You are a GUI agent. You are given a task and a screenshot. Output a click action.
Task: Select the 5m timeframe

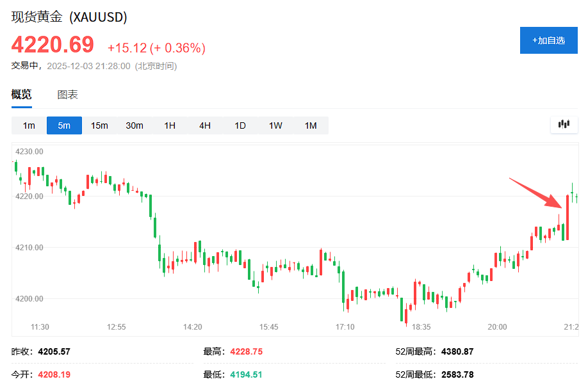pos(64,125)
